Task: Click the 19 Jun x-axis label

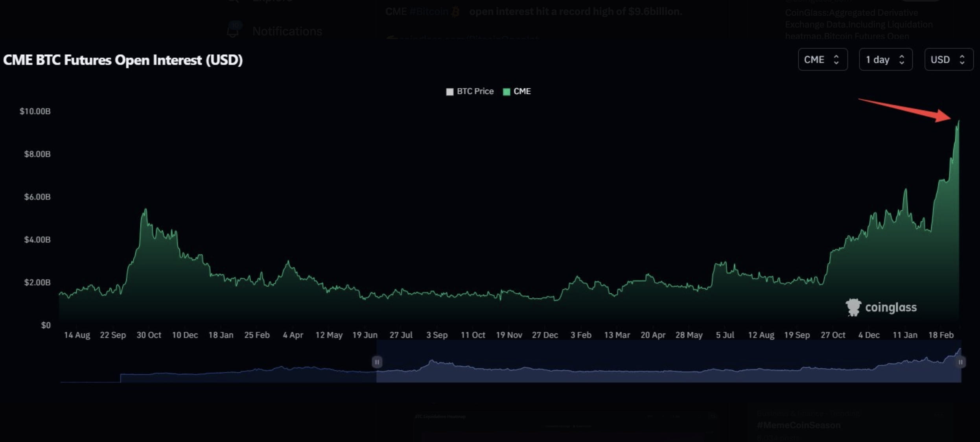Action: 365,335
